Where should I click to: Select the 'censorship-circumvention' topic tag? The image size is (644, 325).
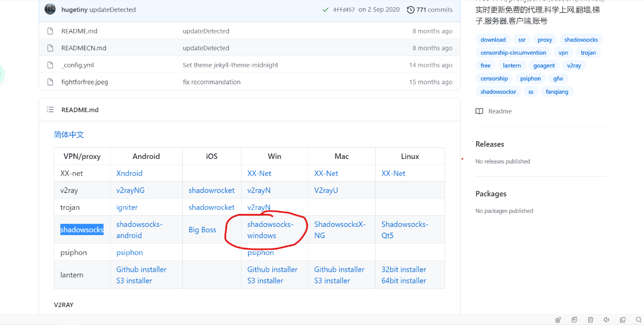coord(514,53)
